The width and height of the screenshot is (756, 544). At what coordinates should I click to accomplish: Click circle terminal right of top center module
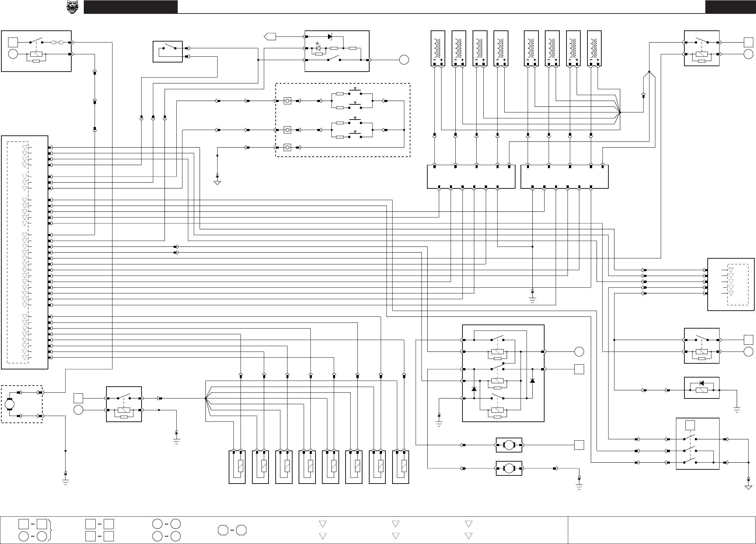point(404,60)
